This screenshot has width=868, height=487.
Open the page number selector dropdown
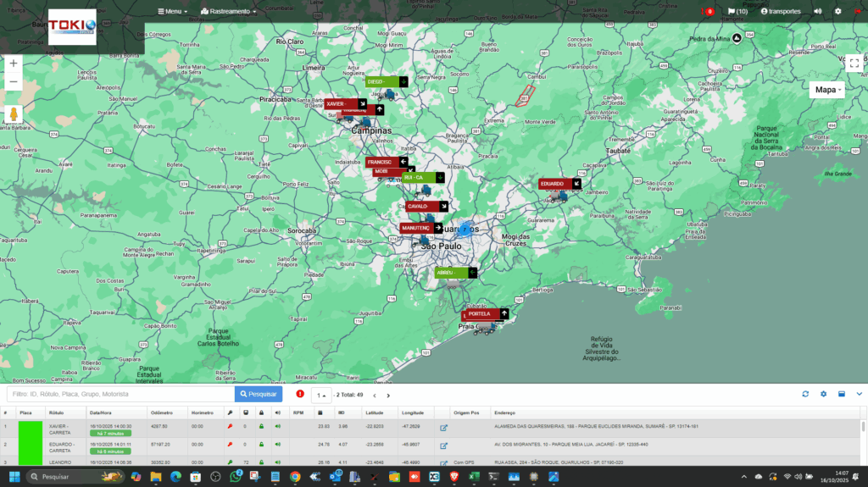tap(321, 395)
